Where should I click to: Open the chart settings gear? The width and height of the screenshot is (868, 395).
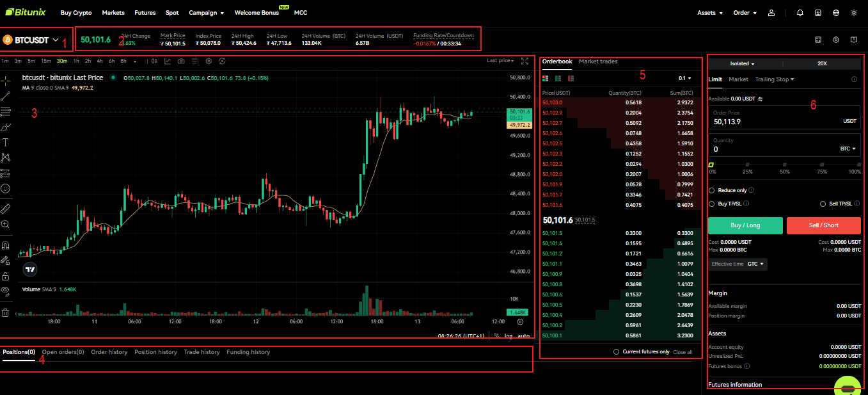point(209,61)
